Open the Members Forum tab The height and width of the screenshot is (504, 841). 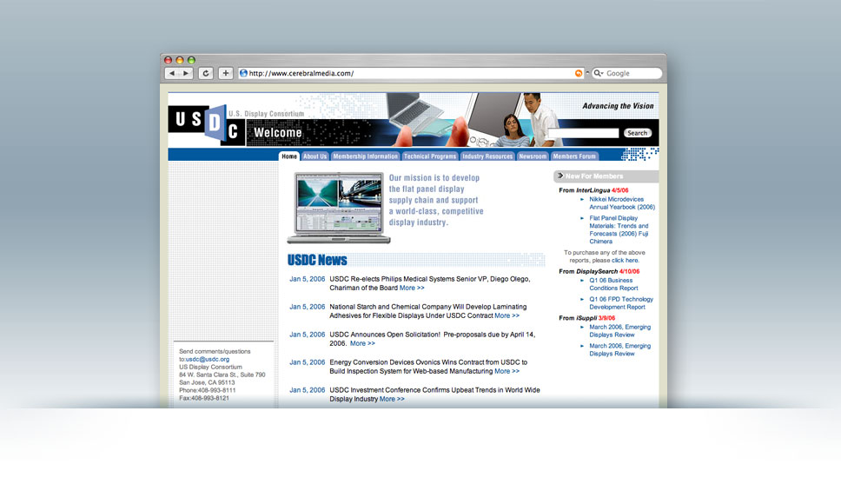[x=574, y=156]
